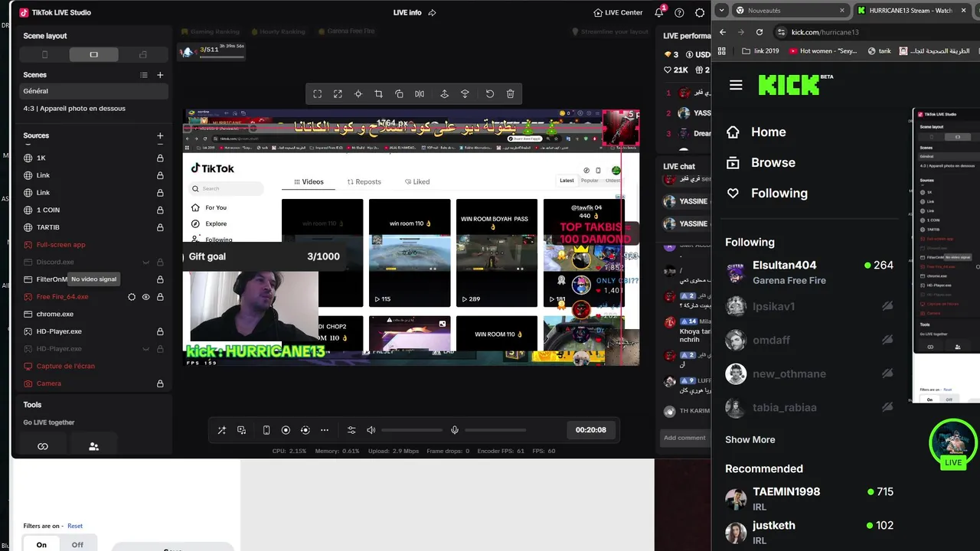980x551 pixels.
Task: Select the fit-to-screen transform icon
Action: [x=318, y=94]
